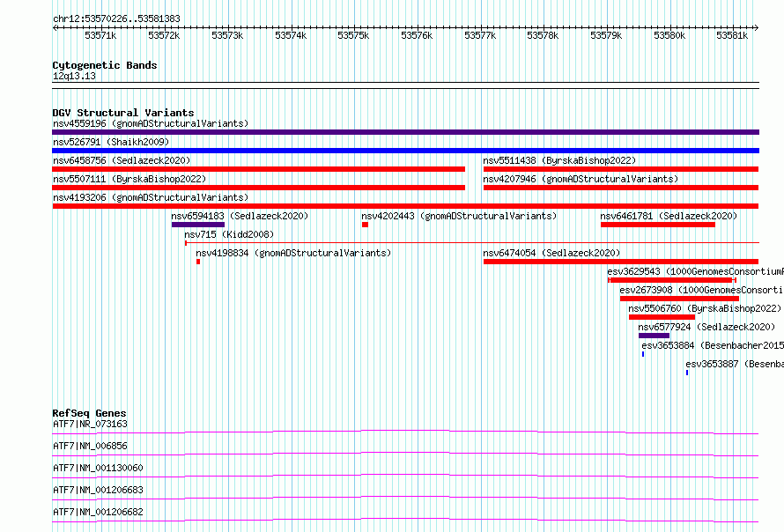Open the ATF7|NM_006856 RefSeq gene label
The width and height of the screenshot is (784, 532).
pos(90,446)
